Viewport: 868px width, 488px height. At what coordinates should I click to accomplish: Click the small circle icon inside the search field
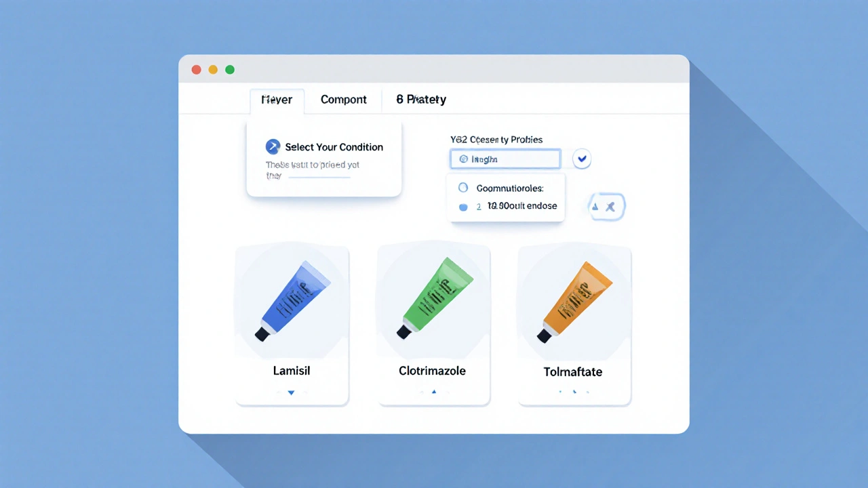click(464, 159)
